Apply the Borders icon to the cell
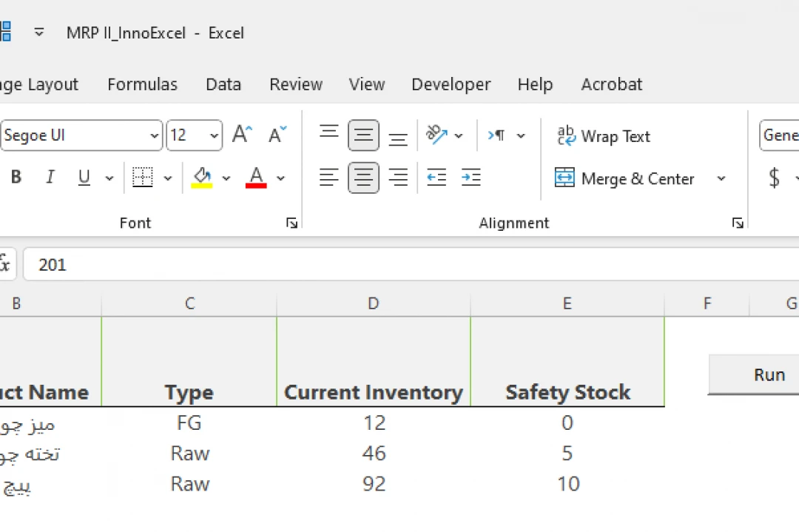Image resolution: width=799 pixels, height=532 pixels. [x=142, y=178]
